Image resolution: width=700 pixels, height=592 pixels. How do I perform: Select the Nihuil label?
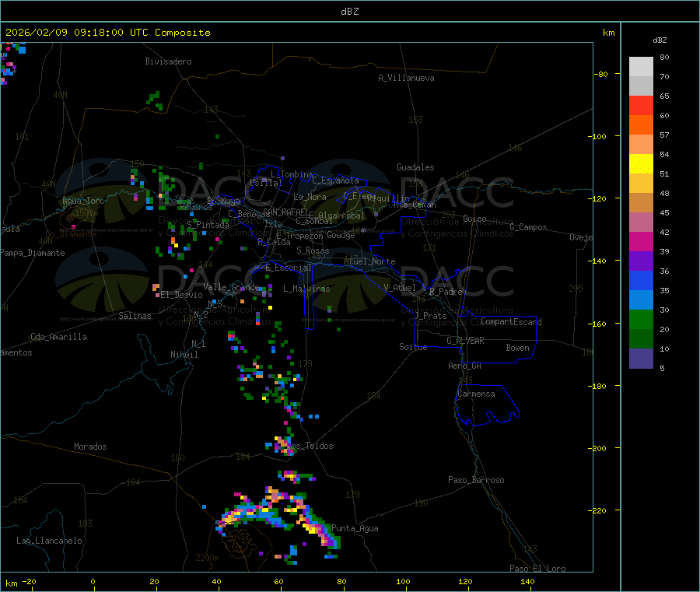(184, 355)
